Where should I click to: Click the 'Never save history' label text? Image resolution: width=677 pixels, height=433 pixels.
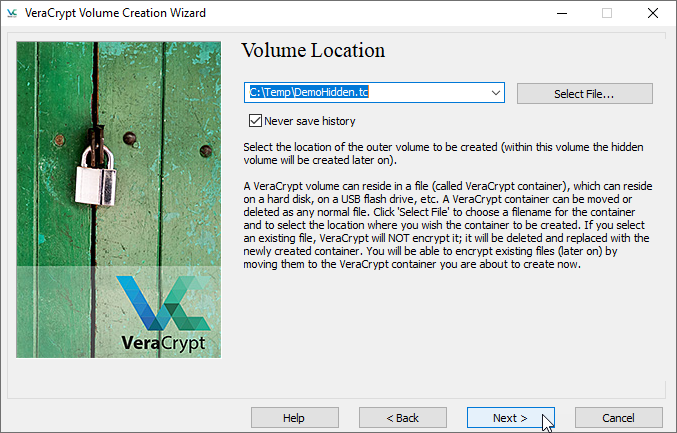click(x=309, y=121)
